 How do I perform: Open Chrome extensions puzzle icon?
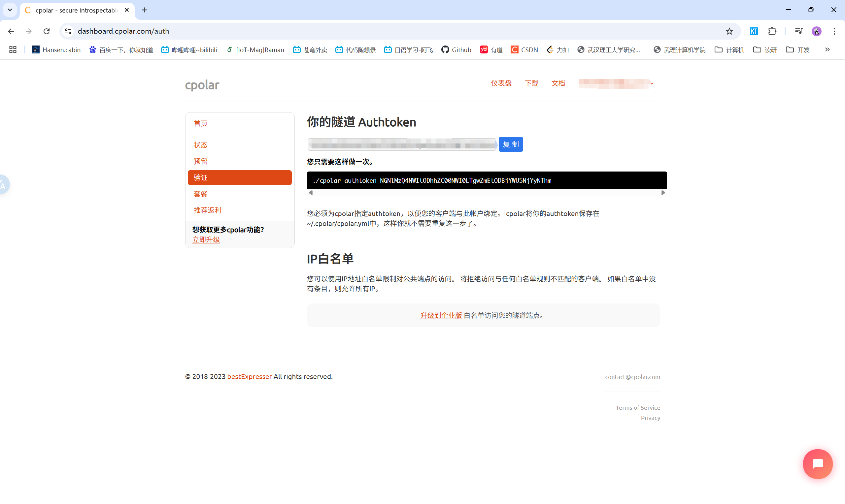tap(772, 31)
